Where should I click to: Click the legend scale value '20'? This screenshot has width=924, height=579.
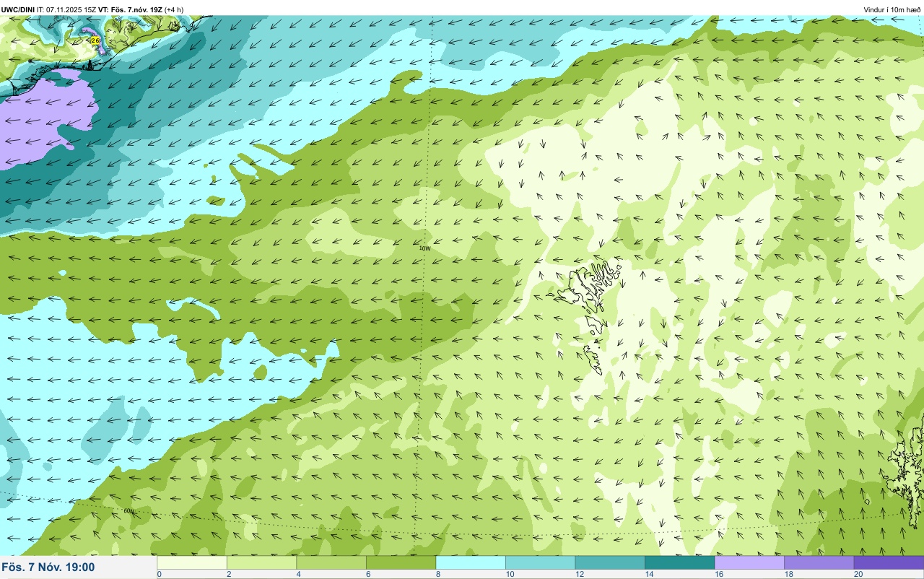click(x=857, y=574)
